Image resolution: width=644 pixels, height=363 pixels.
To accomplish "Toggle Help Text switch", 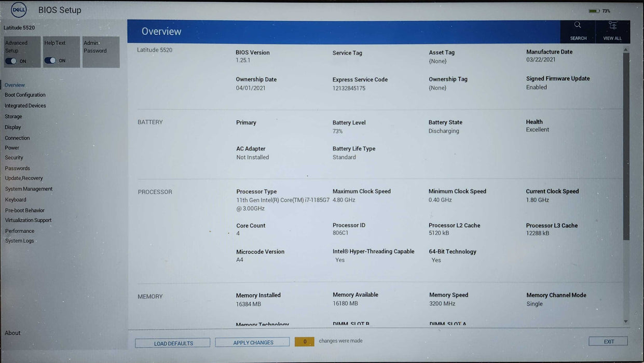I will point(50,60).
